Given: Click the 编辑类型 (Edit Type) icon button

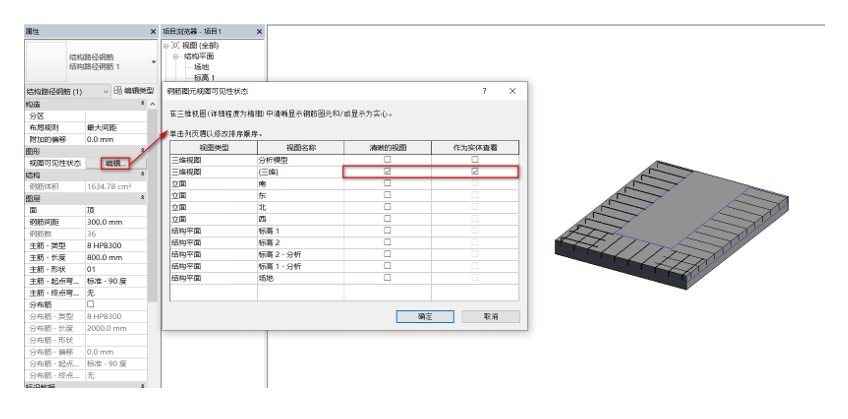Looking at the screenshot, I should pyautogui.click(x=119, y=91).
